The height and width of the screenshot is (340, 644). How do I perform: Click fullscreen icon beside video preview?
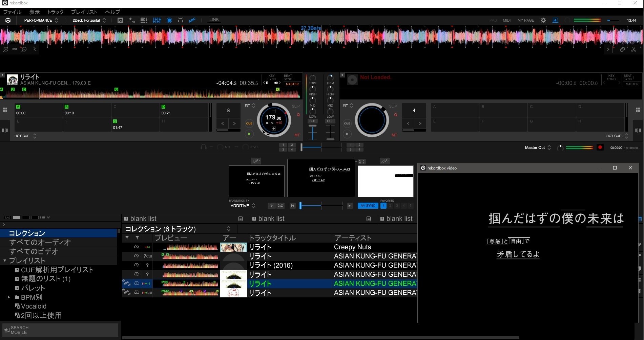pyautogui.click(x=362, y=162)
